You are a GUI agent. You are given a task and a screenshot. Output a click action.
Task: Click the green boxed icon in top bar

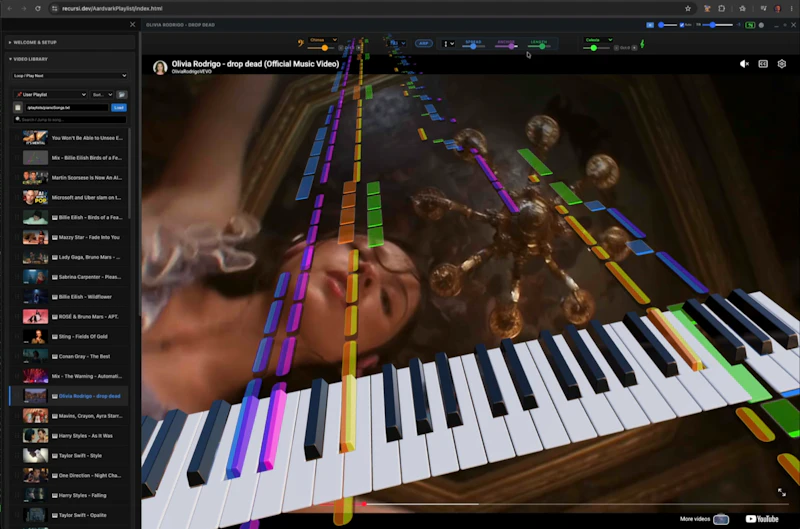pyautogui.click(x=750, y=25)
